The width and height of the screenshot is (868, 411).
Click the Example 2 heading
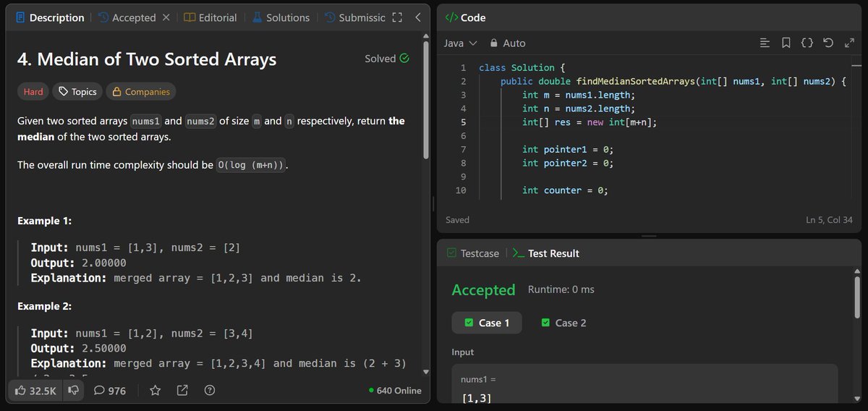[44, 306]
